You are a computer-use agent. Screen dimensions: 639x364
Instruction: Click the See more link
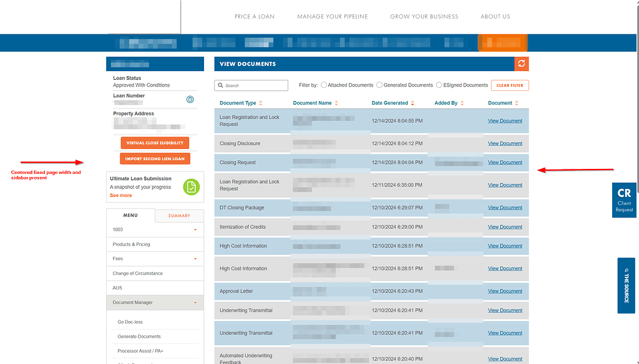coord(120,195)
